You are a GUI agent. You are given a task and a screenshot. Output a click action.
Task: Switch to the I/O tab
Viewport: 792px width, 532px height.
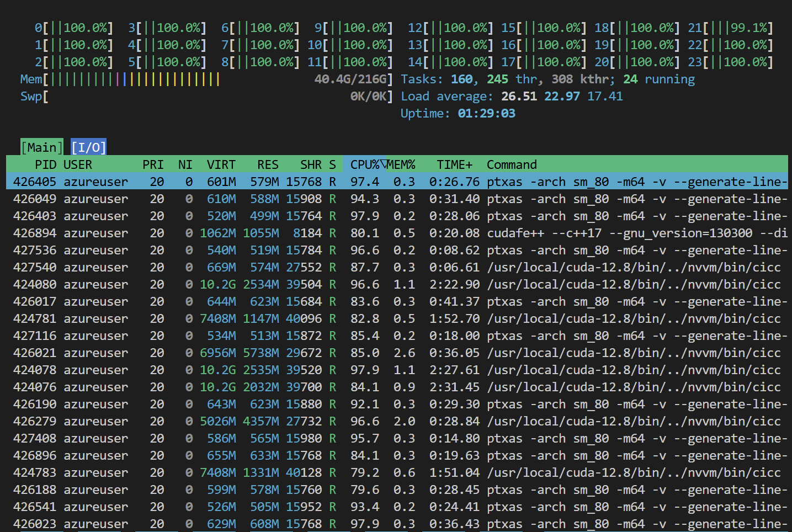88,147
